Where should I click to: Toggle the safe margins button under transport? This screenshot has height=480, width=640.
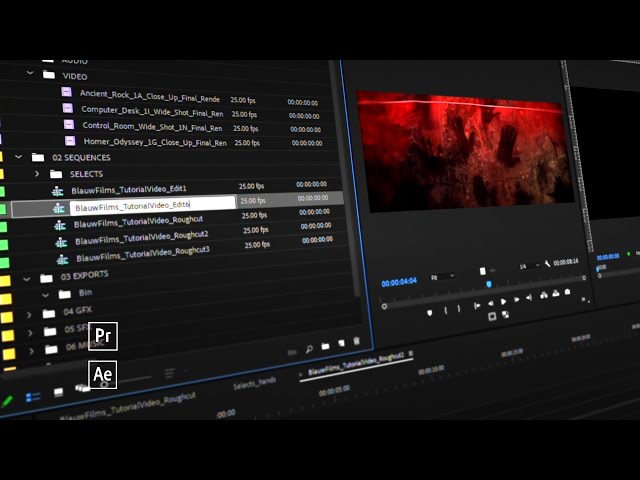click(x=492, y=316)
